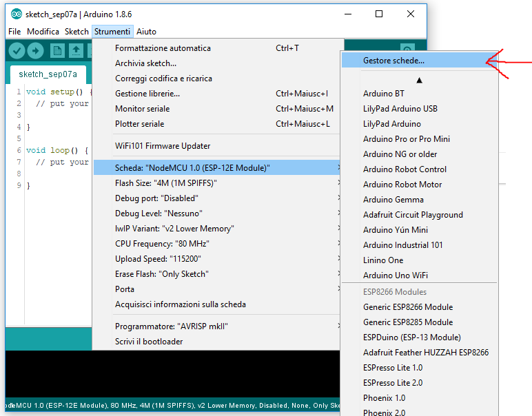Select Arduino Robot Motor board
The width and height of the screenshot is (532, 416).
click(420, 185)
